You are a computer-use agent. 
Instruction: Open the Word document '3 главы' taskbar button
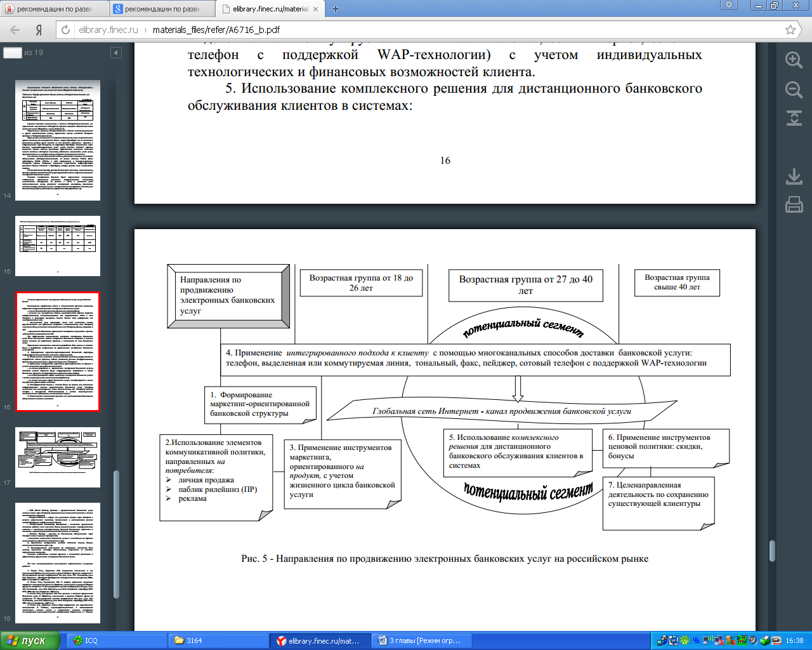[422, 640]
